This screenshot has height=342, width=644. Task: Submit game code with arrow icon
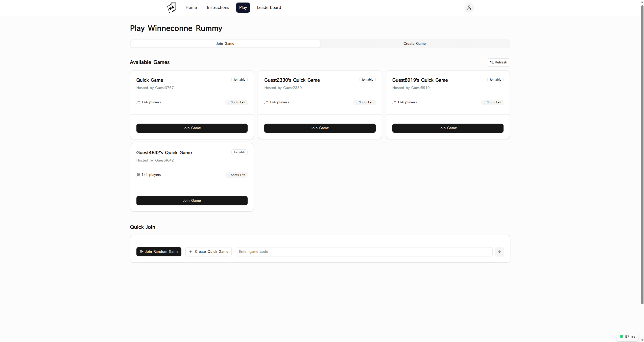point(499,252)
